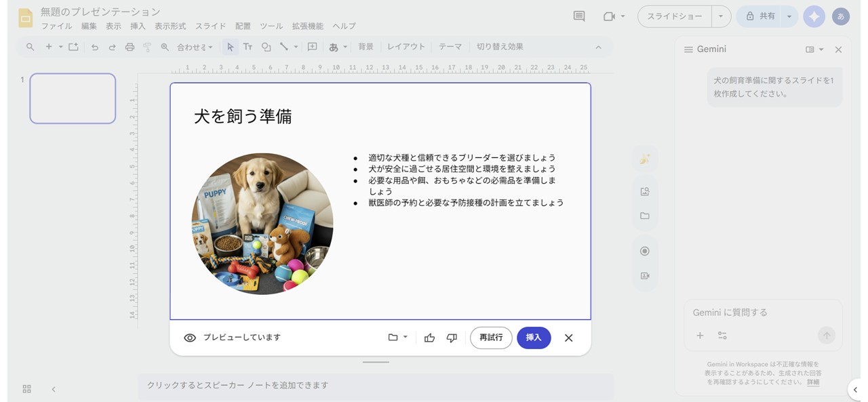The height and width of the screenshot is (402, 868).
Task: Give the generated slide a thumbs up
Action: (x=429, y=337)
